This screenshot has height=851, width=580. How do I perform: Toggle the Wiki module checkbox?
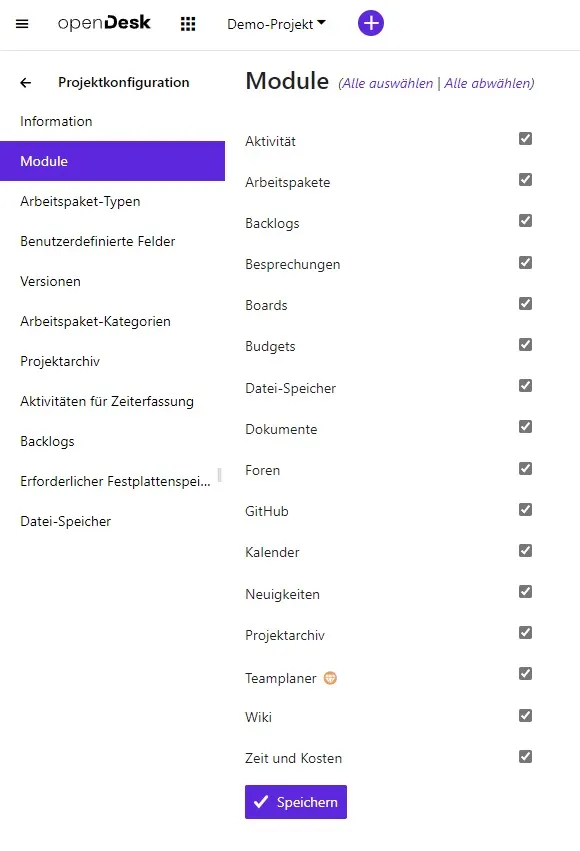[x=525, y=715]
